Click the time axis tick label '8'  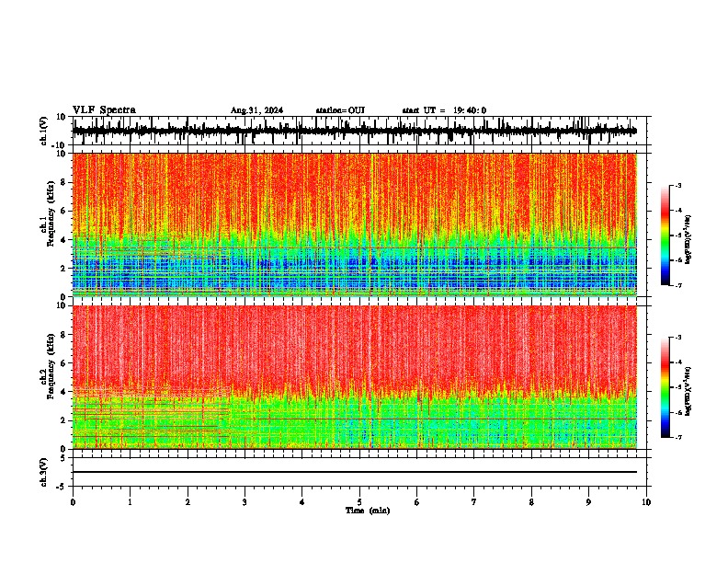[531, 502]
